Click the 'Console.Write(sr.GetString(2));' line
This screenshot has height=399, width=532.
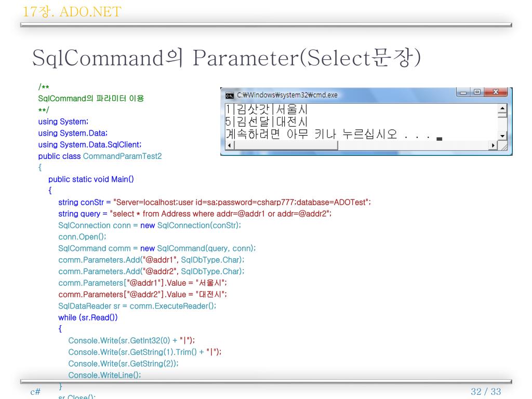(123, 364)
